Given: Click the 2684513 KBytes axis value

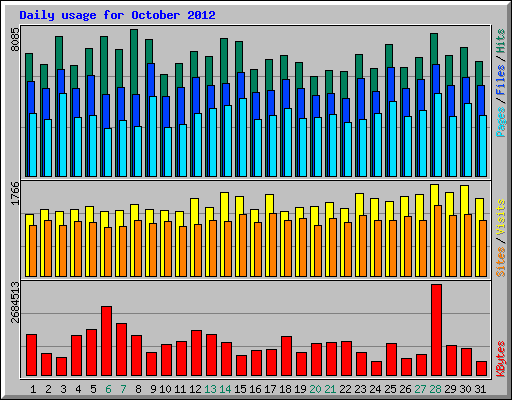Looking at the screenshot, I should (x=15, y=303).
